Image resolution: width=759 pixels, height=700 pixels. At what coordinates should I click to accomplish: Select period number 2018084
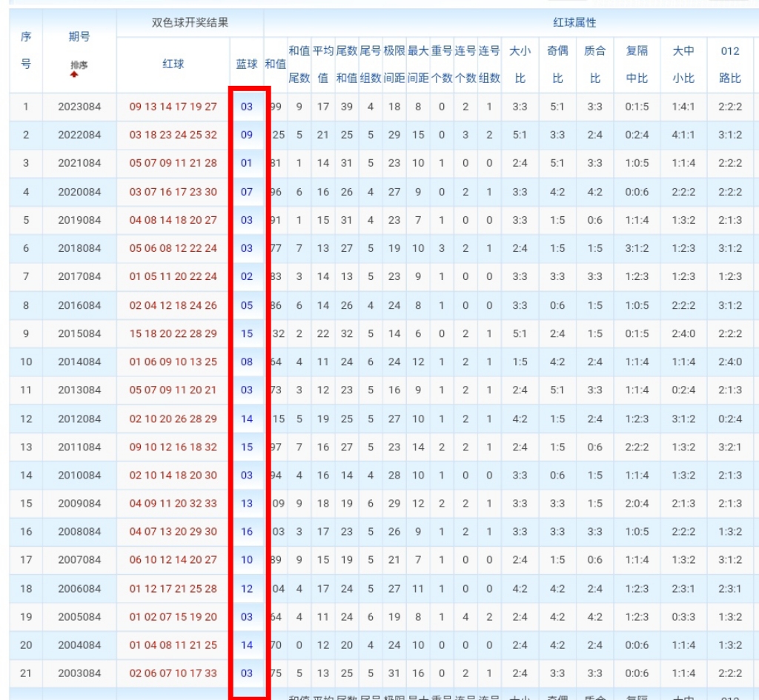pyautogui.click(x=79, y=248)
